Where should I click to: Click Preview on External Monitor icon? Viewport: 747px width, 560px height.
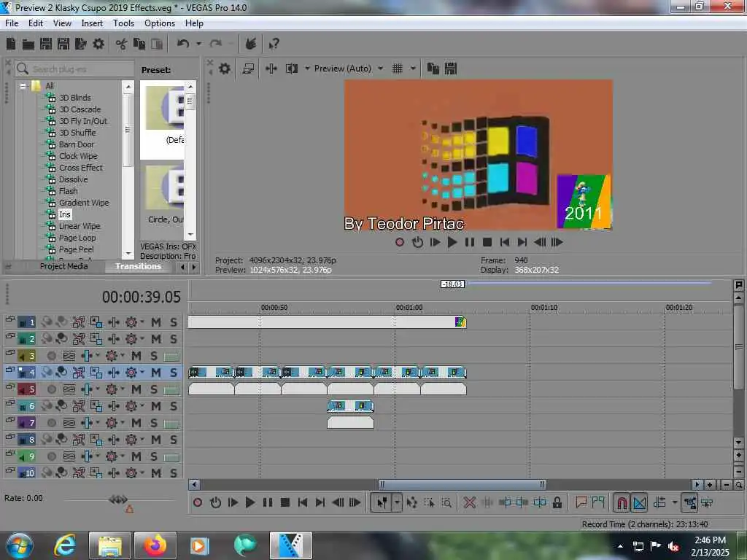[x=248, y=69]
